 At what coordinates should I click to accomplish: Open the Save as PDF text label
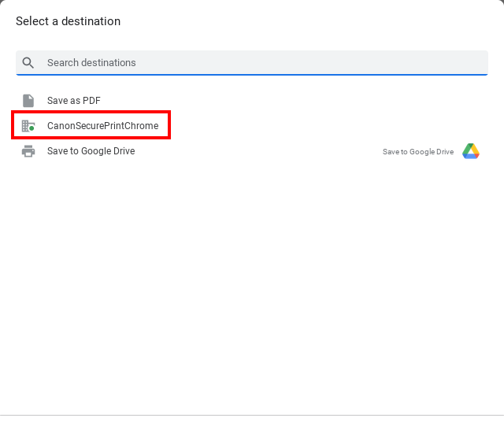(74, 101)
